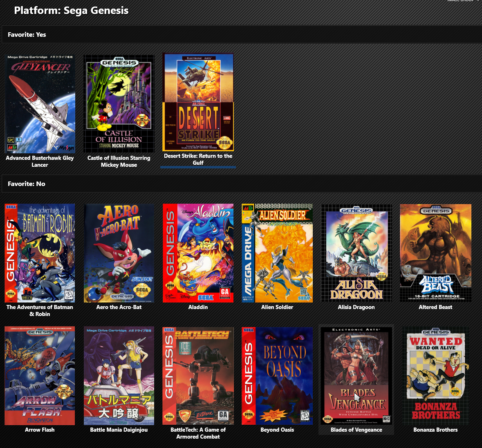This screenshot has height=448, width=482.
Task: Collapse the Favorite: Yes group header
Action: tap(241, 34)
